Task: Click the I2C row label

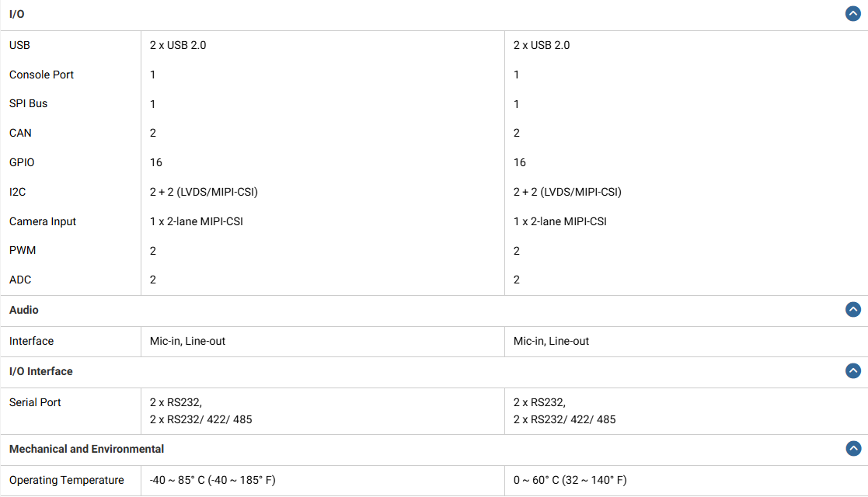Action: pos(18,192)
